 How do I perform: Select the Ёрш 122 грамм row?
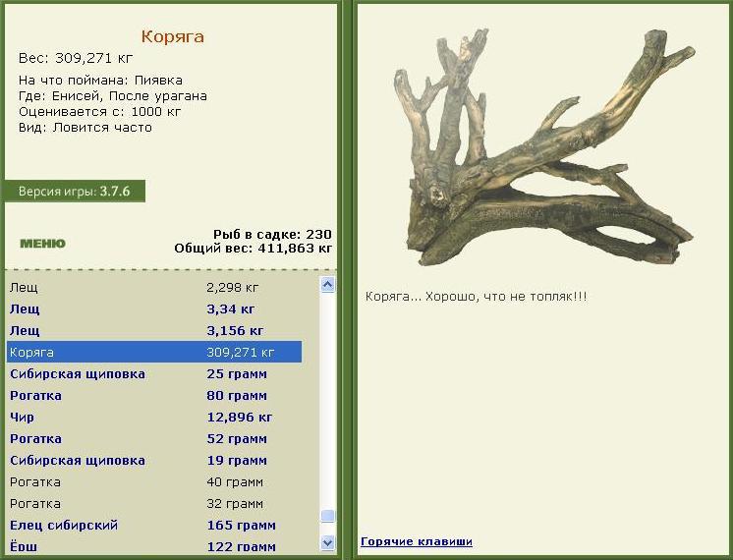(x=154, y=546)
